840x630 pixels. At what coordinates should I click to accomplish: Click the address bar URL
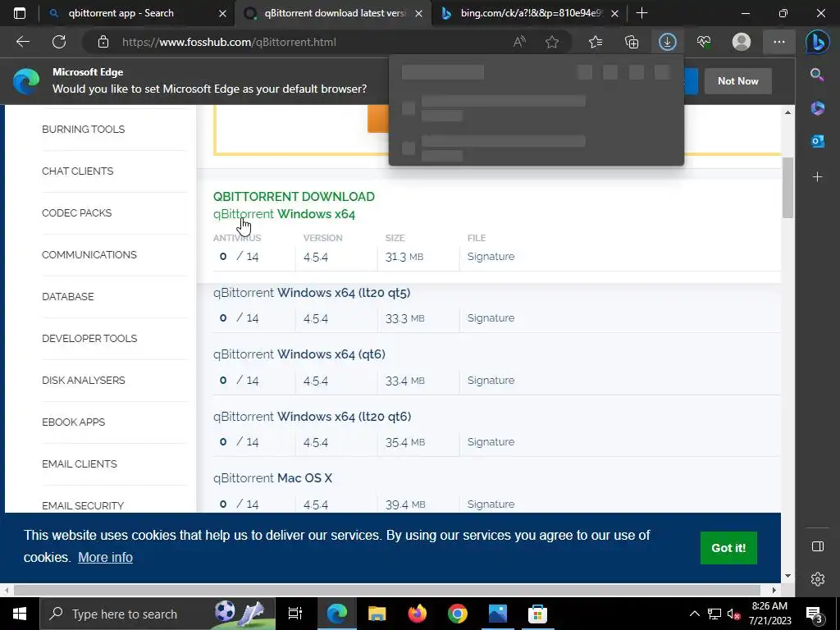pyautogui.click(x=229, y=42)
